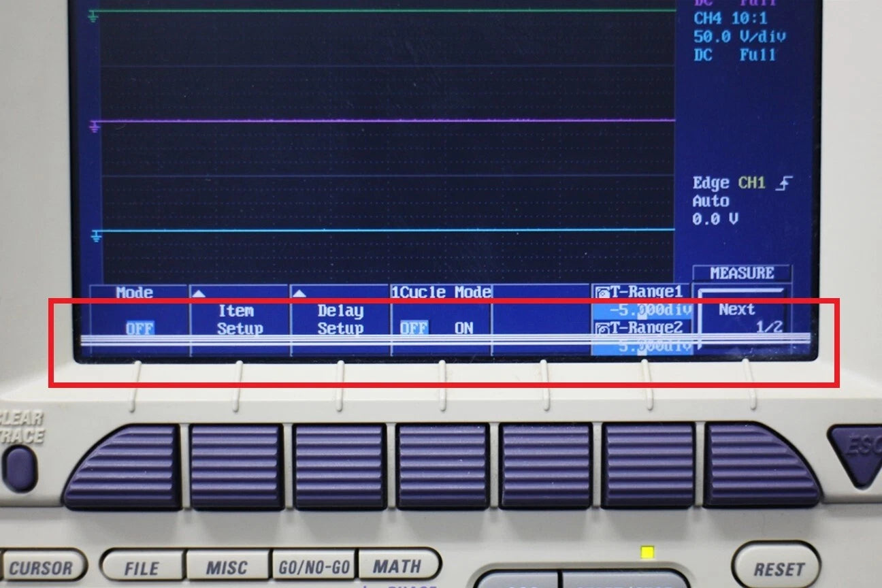Set 1Cycle Mode to ON
Screen dimensions: 882x588
click(464, 329)
